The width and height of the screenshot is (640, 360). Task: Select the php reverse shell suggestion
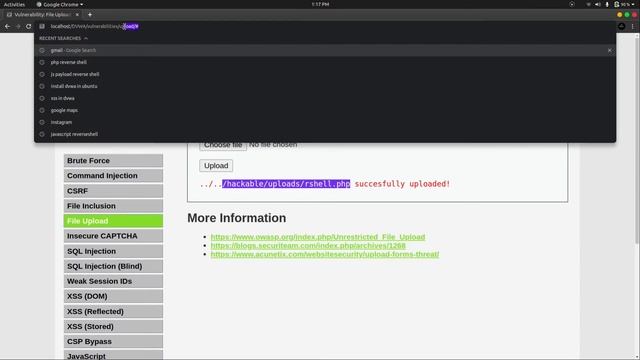325,62
